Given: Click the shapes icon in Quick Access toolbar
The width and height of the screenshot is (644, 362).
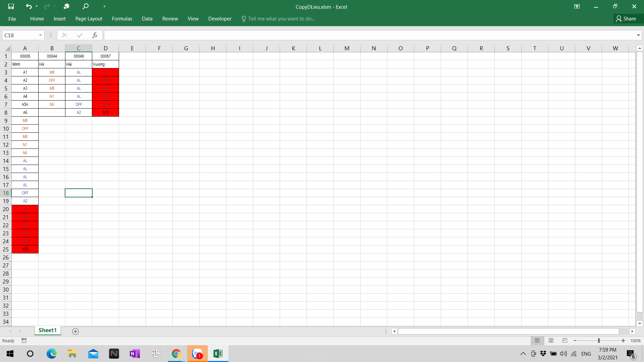Looking at the screenshot, I should click(x=66, y=6).
